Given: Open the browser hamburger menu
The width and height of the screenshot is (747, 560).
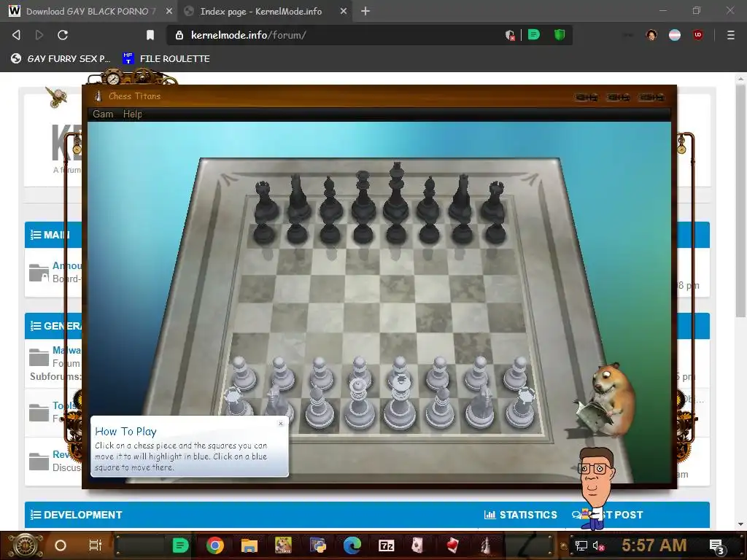Looking at the screenshot, I should click(x=730, y=35).
